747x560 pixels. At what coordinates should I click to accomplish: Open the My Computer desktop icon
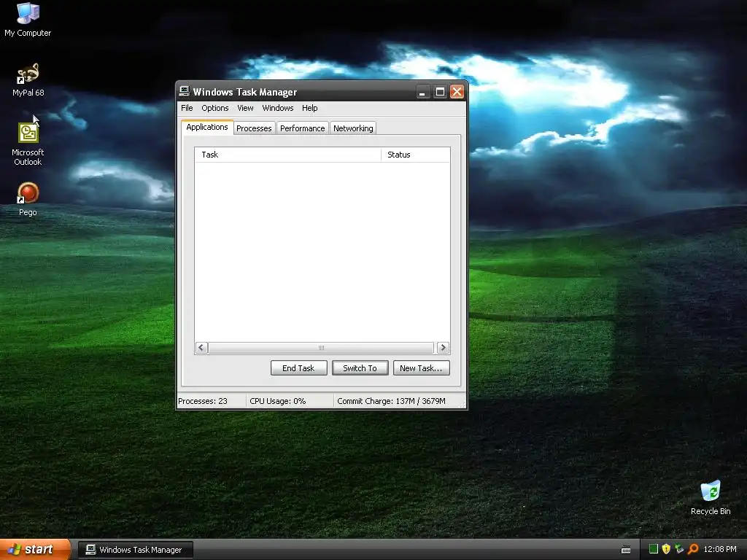(x=28, y=20)
